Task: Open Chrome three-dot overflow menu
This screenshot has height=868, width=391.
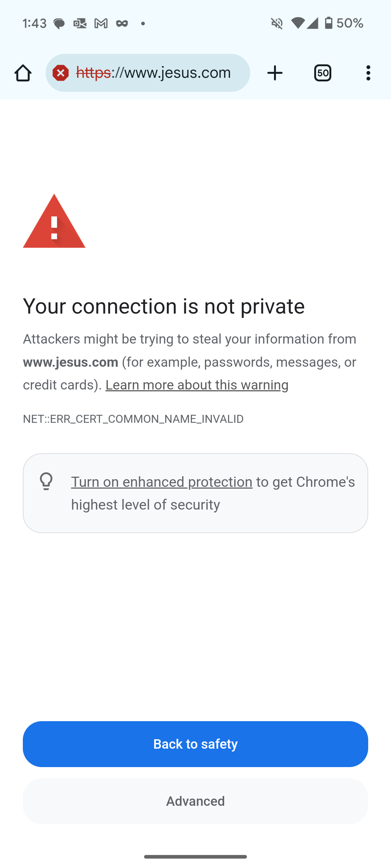Action: (368, 73)
